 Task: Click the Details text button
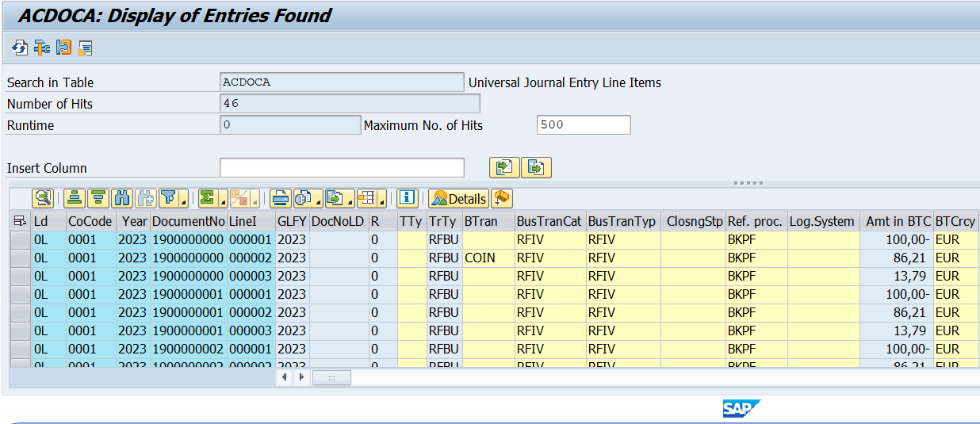click(x=459, y=198)
